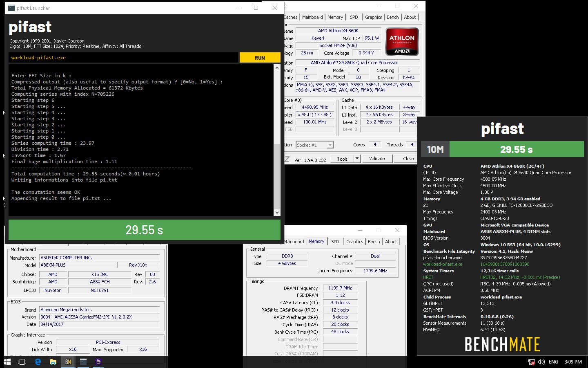Click the Uncore Frequency 1799.6 MHz value
This screenshot has height=368, width=588.
pos(375,271)
